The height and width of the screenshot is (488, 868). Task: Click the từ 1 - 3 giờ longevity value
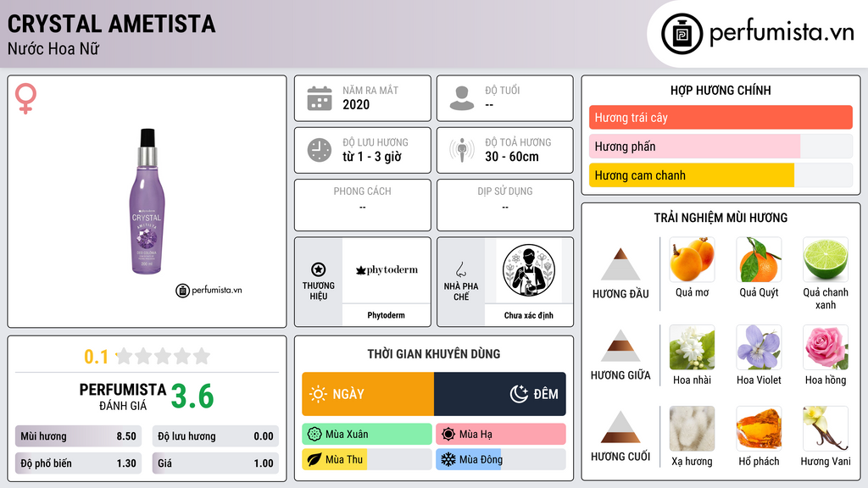pyautogui.click(x=372, y=157)
